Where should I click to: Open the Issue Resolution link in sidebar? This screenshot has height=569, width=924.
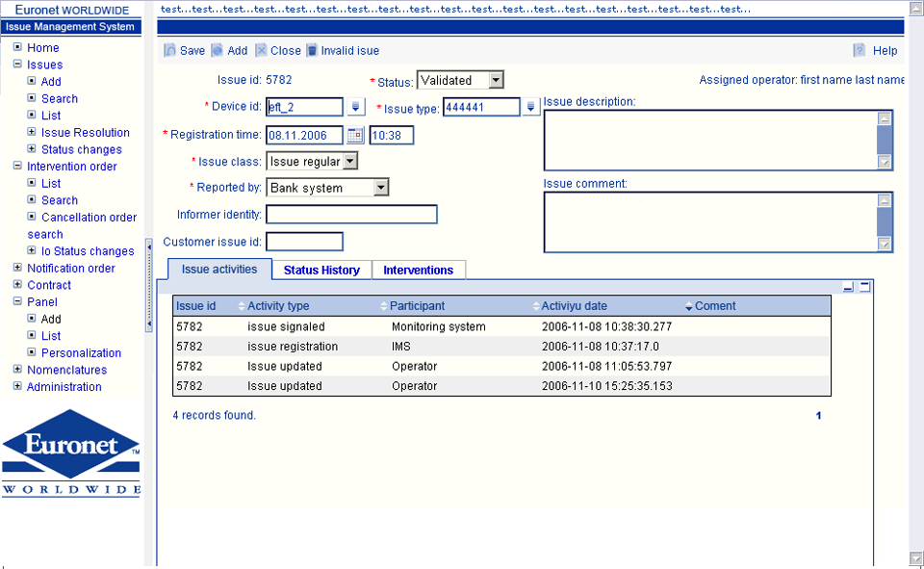(x=85, y=133)
